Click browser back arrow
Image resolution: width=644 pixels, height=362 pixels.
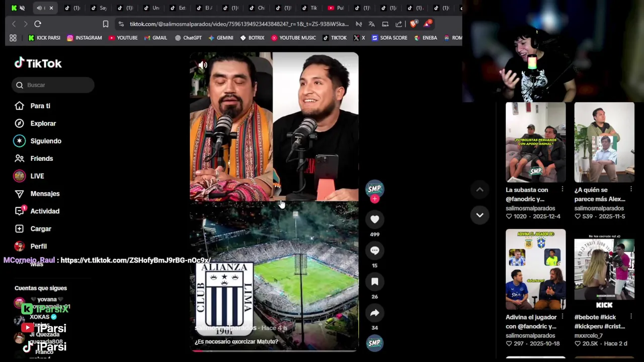tap(14, 24)
